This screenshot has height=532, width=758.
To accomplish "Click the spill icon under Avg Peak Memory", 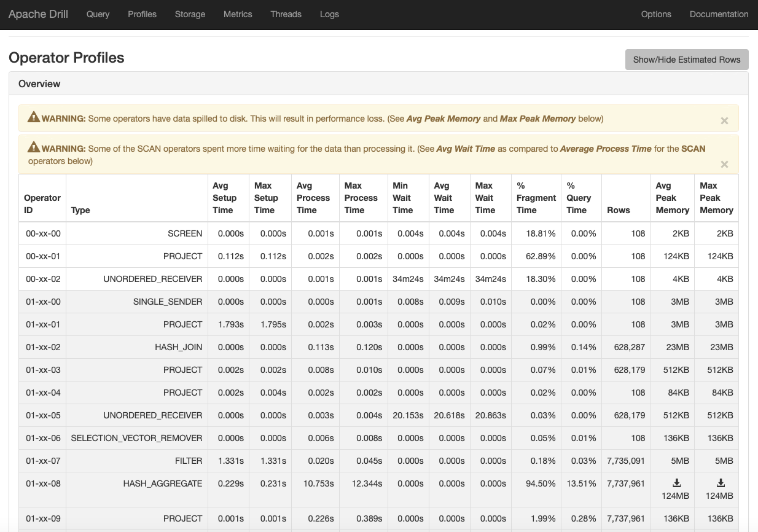I will 677,483.
